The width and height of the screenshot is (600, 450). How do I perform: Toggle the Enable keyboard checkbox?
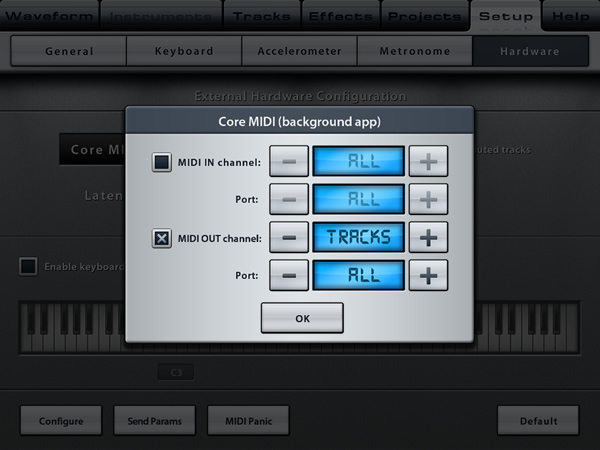28,266
